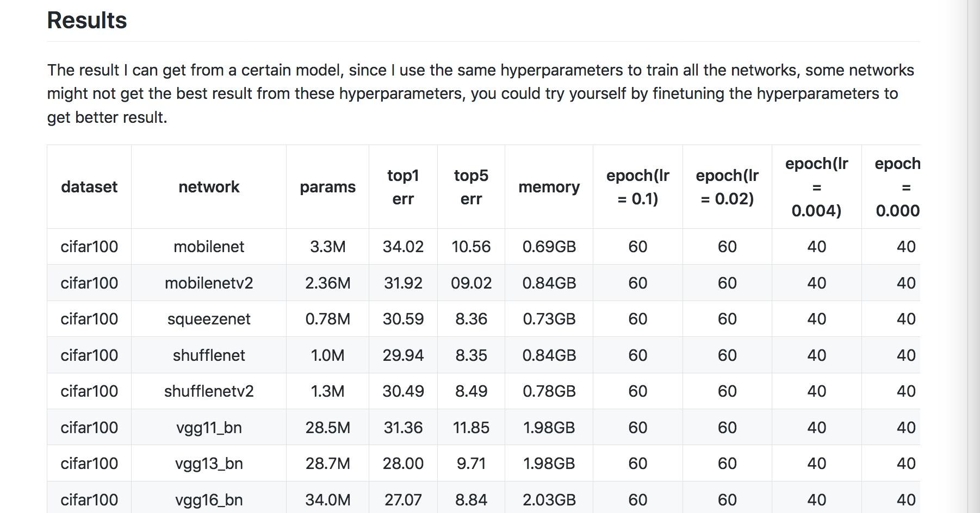Click the 'params' column header

tap(327, 187)
